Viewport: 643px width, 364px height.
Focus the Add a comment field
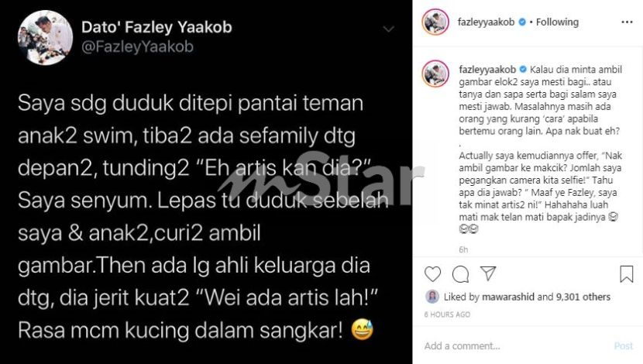coord(514,346)
